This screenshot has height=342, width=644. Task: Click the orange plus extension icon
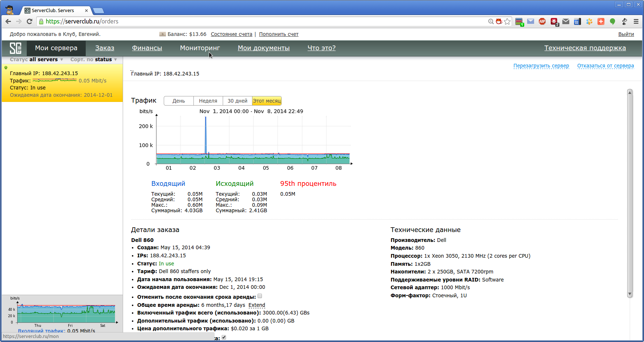point(601,21)
